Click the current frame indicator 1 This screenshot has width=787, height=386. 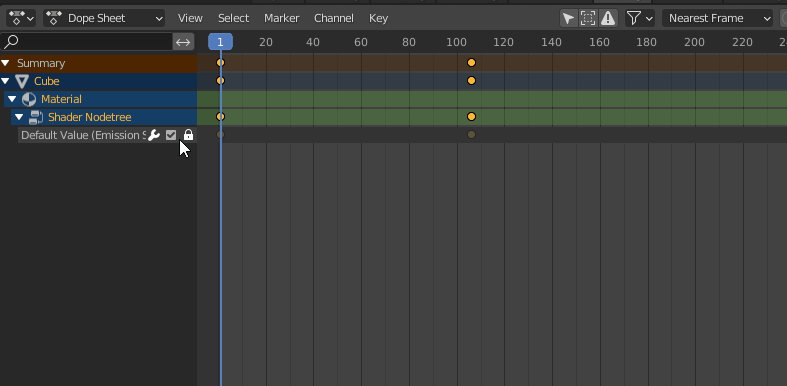coord(220,42)
